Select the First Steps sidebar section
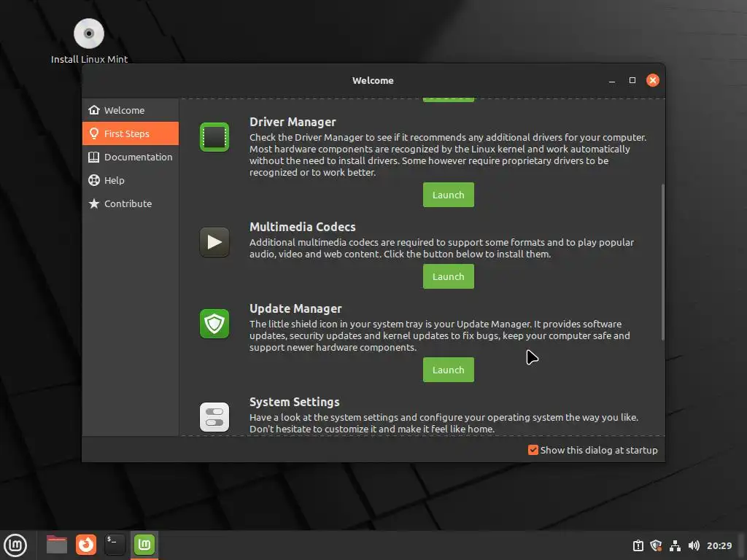 (131, 133)
